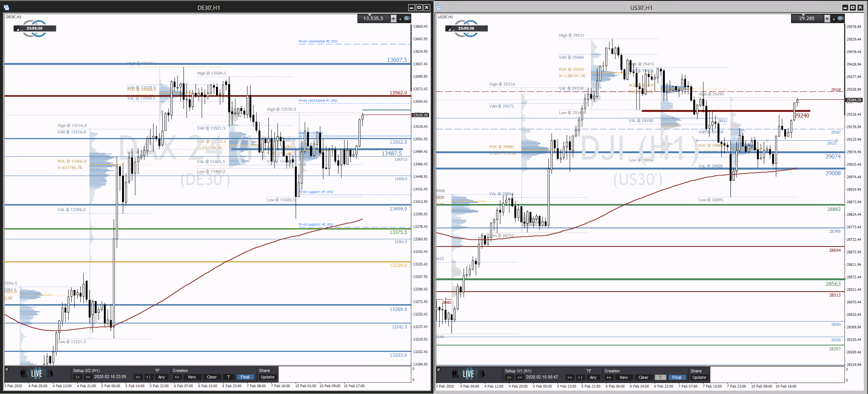Click the 13562.0 red resistance line label
The width and height of the screenshot is (868, 394).
[x=398, y=93]
